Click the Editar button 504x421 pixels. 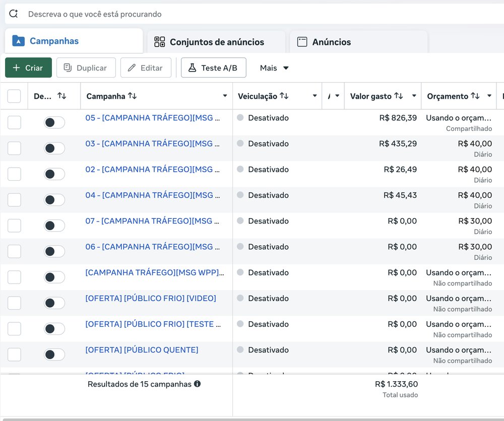[146, 67]
